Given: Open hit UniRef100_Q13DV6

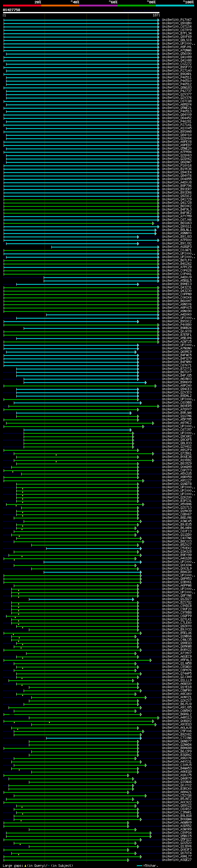Looking at the screenshot, I should (176, 846).
